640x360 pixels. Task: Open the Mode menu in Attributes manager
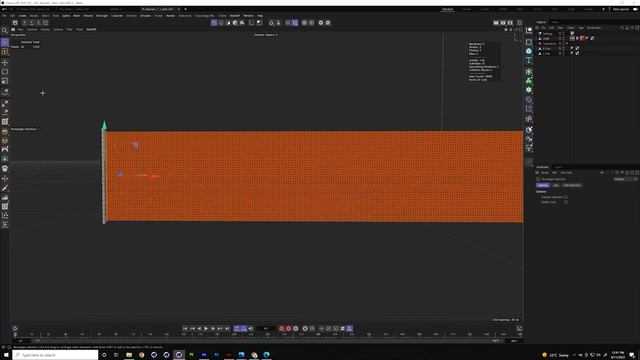(545, 173)
